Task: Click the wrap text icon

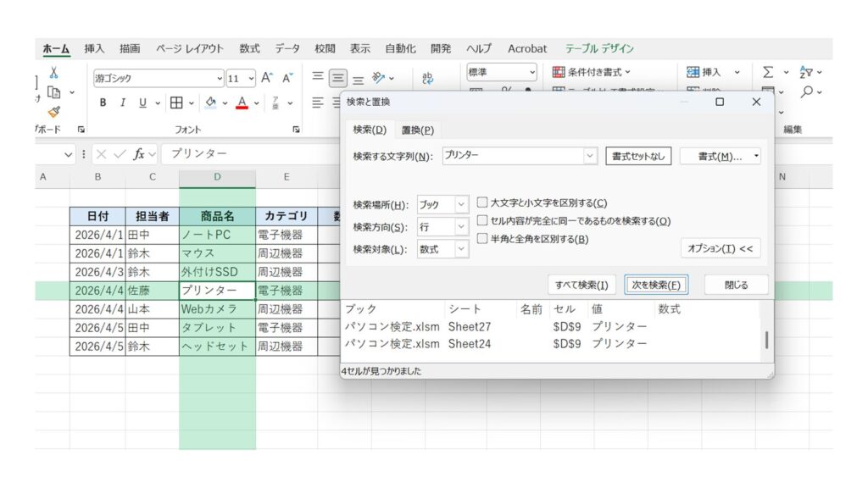Action: pos(427,78)
